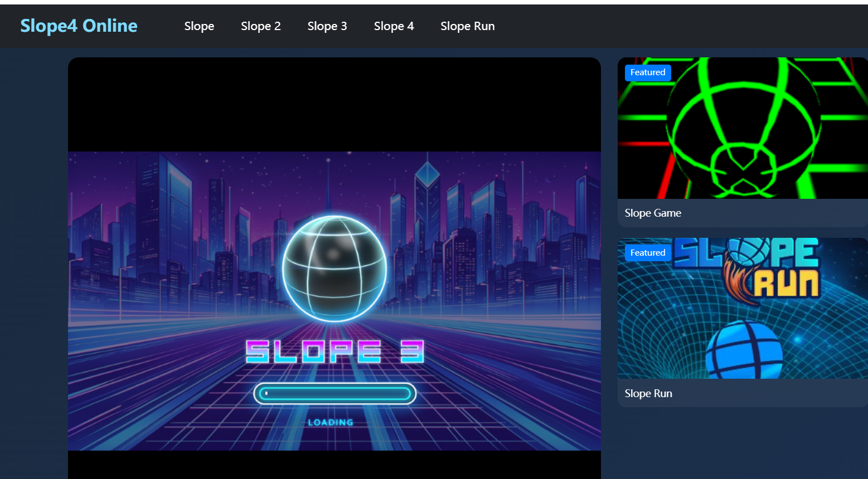The height and width of the screenshot is (479, 868).
Task: Click the Featured badge on Slope Run card
Action: pyautogui.click(x=648, y=253)
